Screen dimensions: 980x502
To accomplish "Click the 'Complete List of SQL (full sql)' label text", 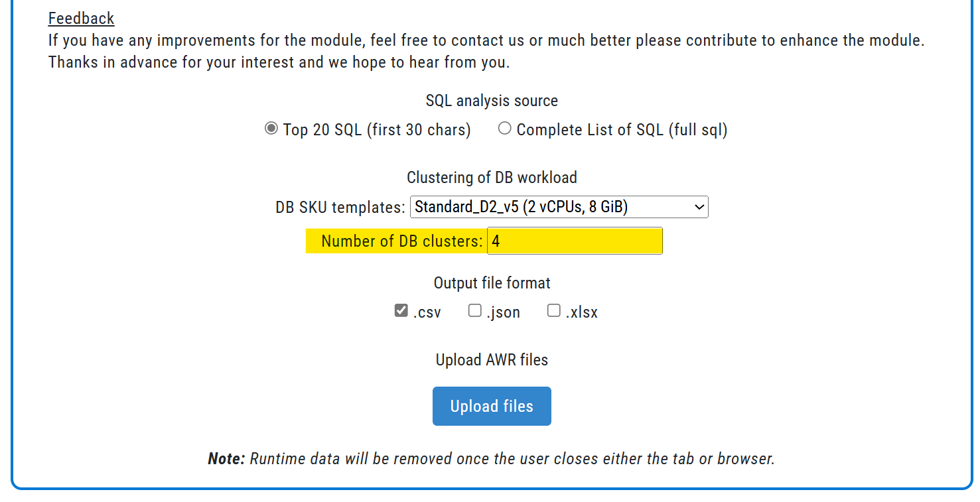I will click(x=622, y=130).
